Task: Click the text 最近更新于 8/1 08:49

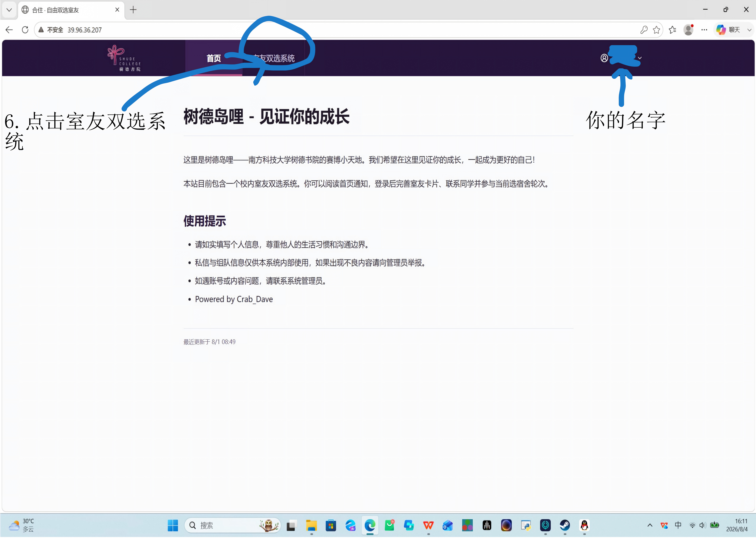Action: click(x=209, y=342)
